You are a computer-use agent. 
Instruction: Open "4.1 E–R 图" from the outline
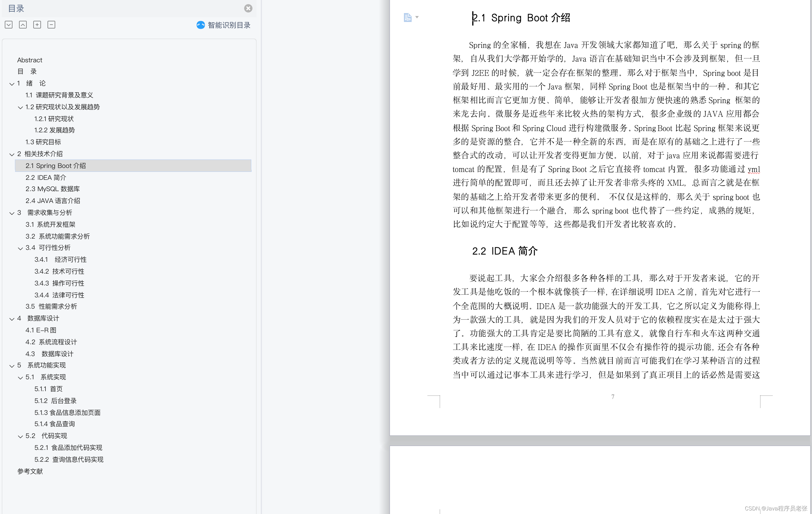41,330
